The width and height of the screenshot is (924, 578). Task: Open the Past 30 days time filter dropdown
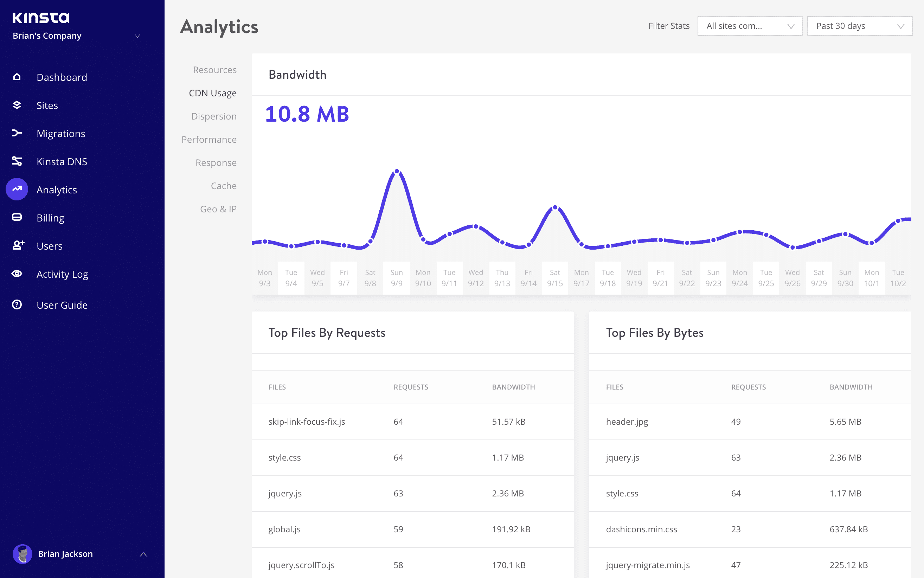[x=859, y=25]
